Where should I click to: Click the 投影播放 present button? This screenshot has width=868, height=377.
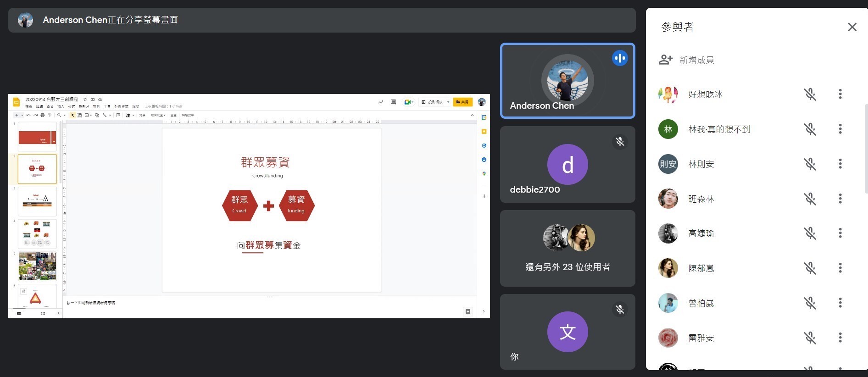click(432, 102)
